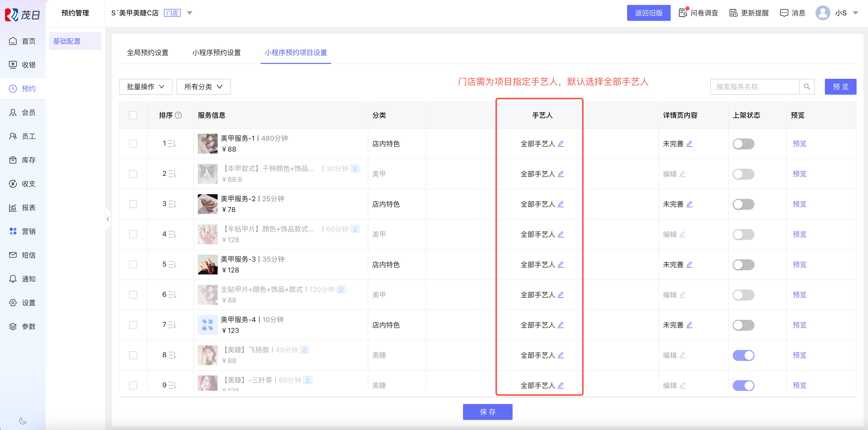The width and height of the screenshot is (868, 430).
Task: Expand the 批量操作 dropdown
Action: click(x=145, y=87)
